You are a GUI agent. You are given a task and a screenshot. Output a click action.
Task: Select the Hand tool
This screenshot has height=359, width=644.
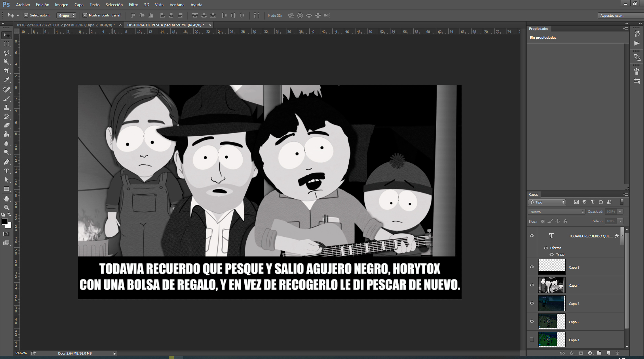(7, 199)
